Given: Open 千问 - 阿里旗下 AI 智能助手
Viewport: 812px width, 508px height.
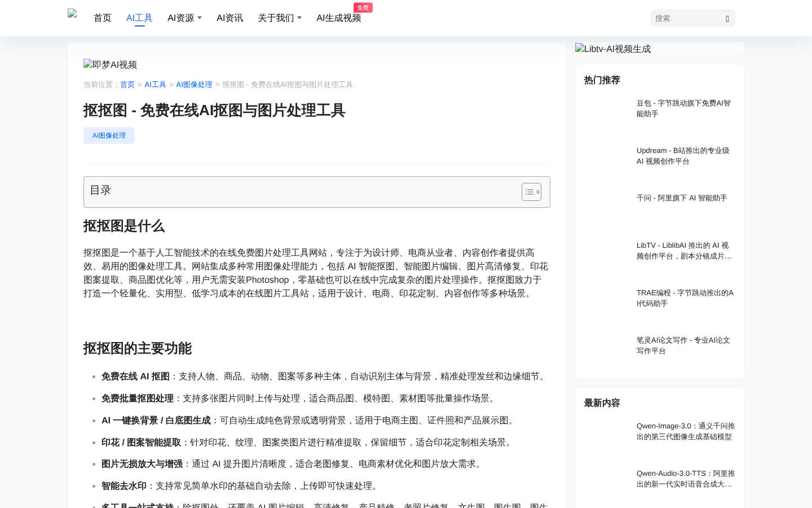Looking at the screenshot, I should click(x=682, y=198).
